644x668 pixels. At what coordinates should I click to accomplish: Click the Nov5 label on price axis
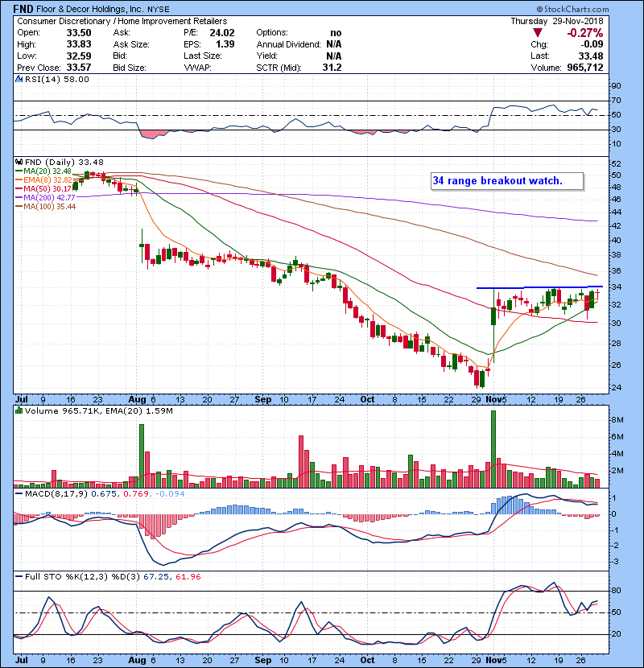497,400
